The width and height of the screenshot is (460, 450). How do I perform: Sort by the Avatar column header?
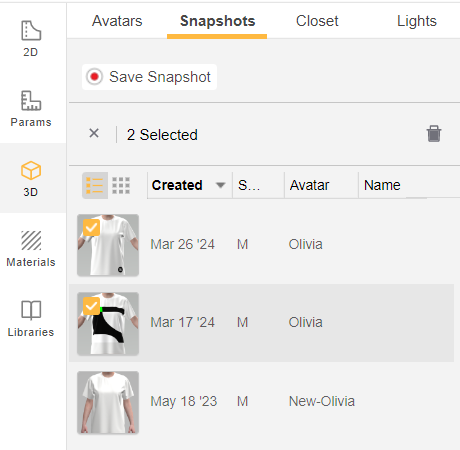pos(309,185)
